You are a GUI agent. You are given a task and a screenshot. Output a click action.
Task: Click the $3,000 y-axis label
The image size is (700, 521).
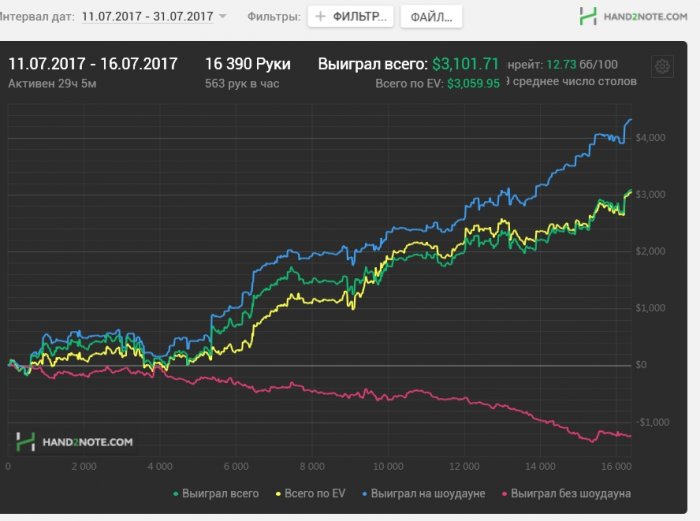click(650, 195)
